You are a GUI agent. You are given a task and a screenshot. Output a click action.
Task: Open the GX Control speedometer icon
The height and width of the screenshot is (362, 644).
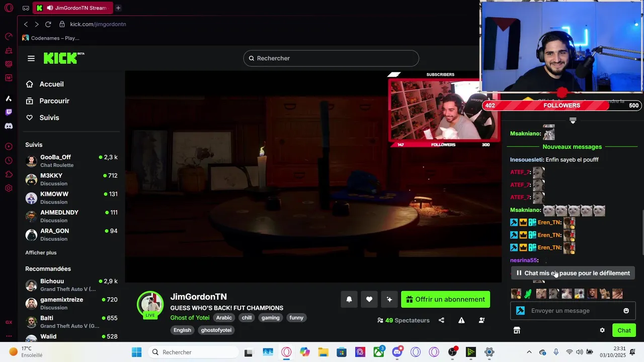point(9,36)
